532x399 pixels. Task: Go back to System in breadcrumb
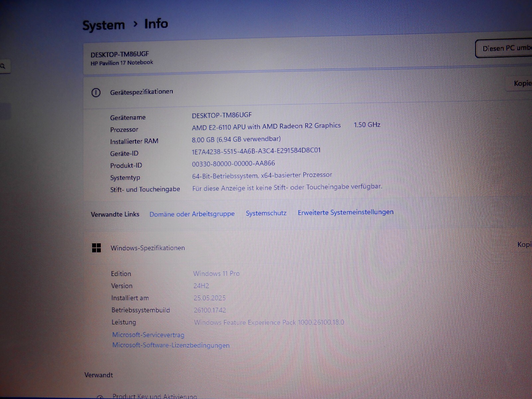(x=103, y=25)
